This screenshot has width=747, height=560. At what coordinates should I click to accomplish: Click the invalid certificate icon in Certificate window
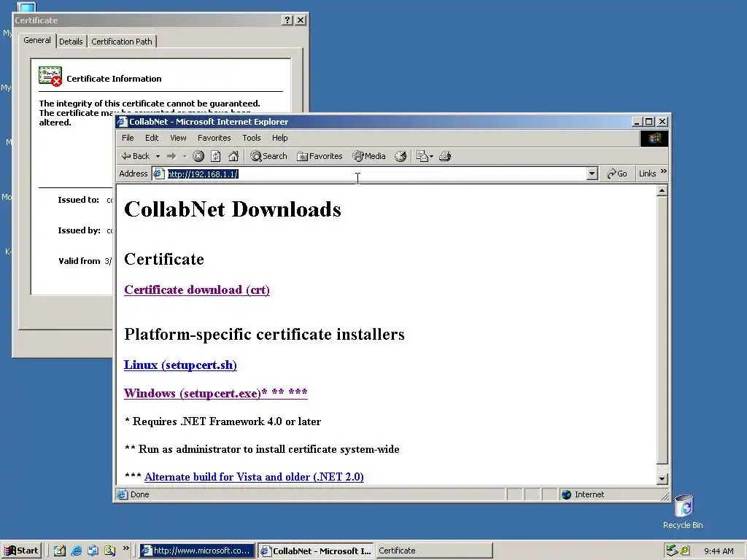[x=50, y=76]
